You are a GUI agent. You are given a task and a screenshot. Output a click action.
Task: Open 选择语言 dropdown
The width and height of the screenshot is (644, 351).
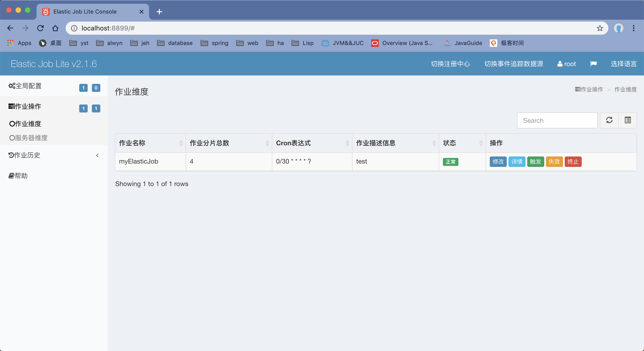623,64
